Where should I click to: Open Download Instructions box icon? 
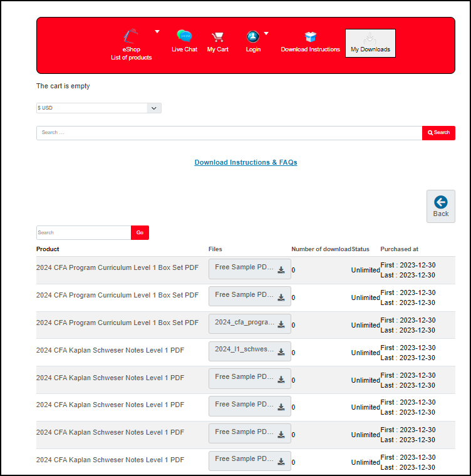pyautogui.click(x=310, y=37)
